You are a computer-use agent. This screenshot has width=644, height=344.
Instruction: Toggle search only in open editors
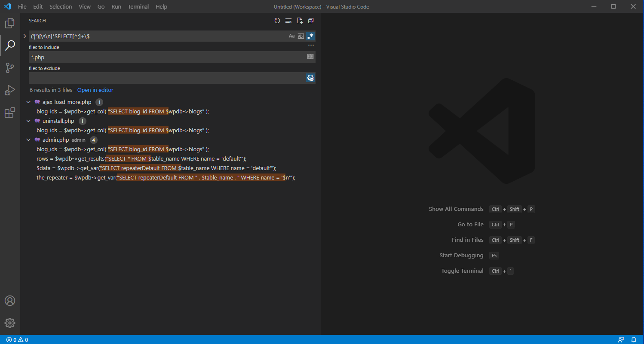310,57
